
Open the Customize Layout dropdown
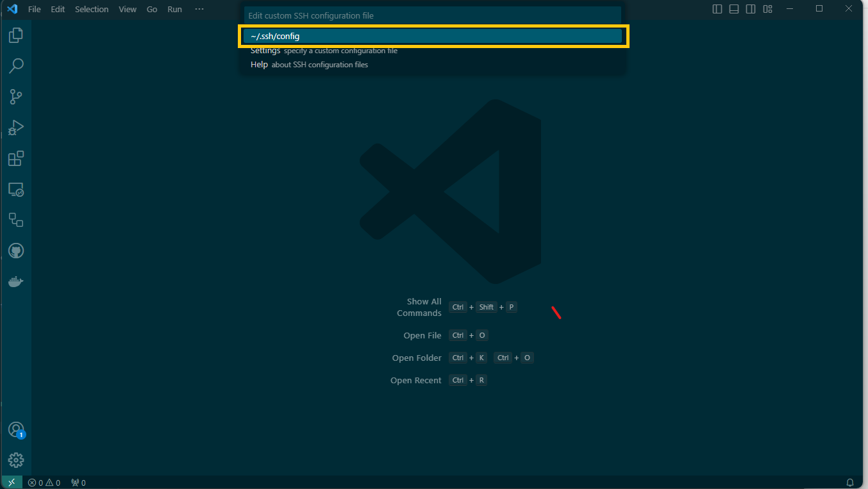point(767,8)
